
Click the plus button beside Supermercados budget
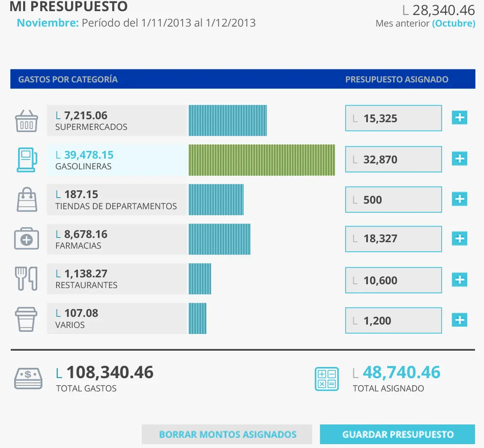(x=459, y=117)
